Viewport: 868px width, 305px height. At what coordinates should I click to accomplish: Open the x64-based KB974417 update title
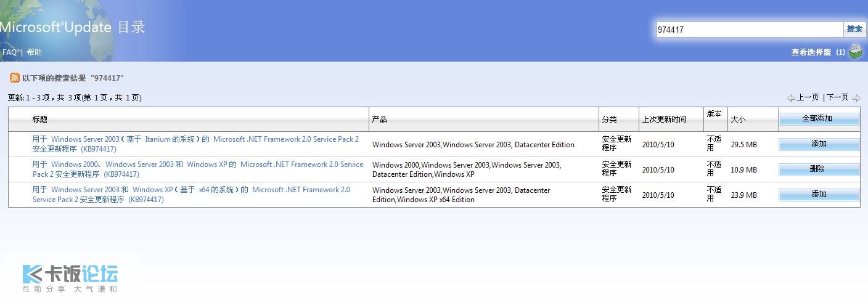coord(191,195)
